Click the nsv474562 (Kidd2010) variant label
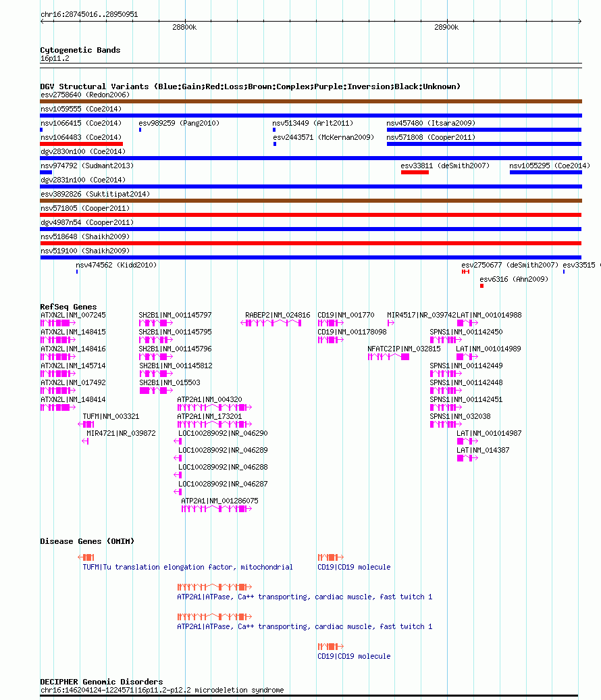The height and width of the screenshot is (700, 601). pyautogui.click(x=116, y=265)
